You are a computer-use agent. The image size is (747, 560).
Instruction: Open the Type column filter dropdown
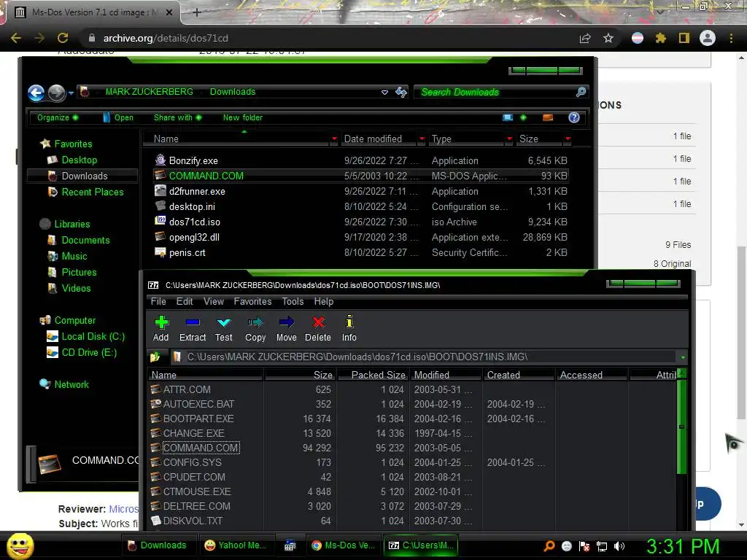(509, 139)
